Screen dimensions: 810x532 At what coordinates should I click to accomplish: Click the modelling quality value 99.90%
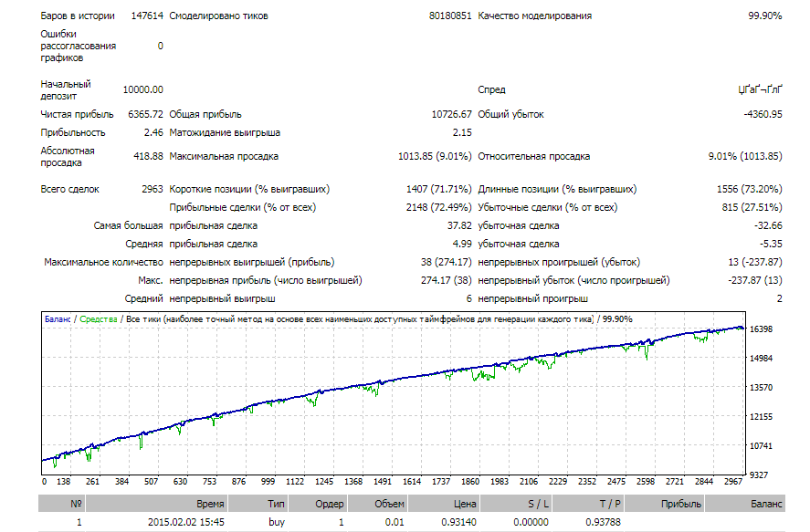(x=764, y=16)
